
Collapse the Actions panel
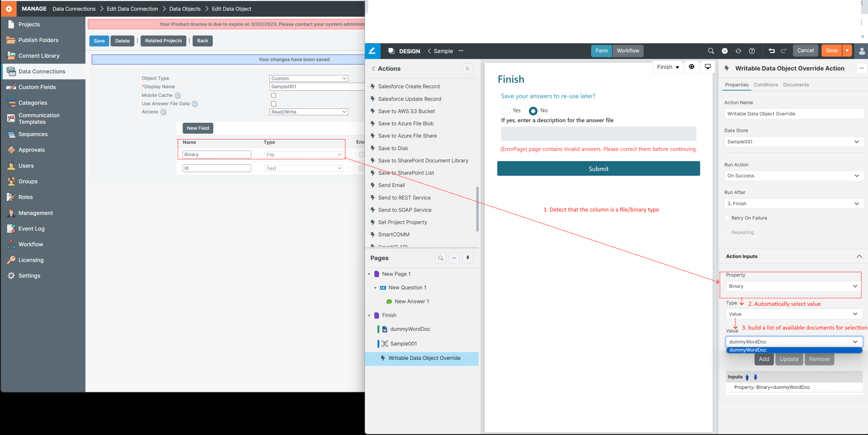coord(467,68)
